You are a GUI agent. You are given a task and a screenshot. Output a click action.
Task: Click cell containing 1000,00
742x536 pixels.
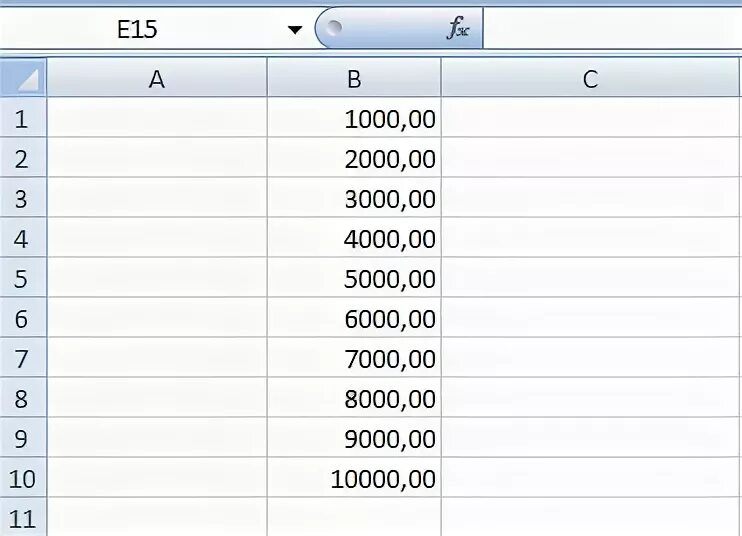(x=354, y=118)
